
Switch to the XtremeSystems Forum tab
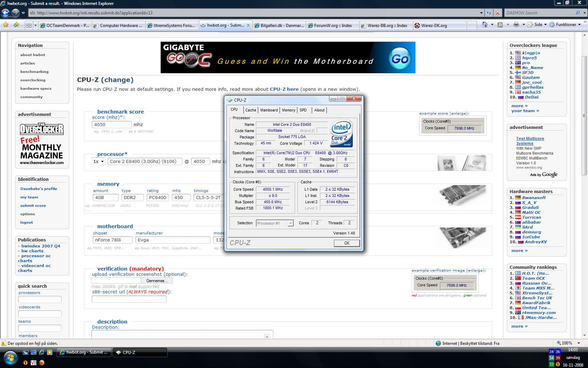(x=171, y=25)
